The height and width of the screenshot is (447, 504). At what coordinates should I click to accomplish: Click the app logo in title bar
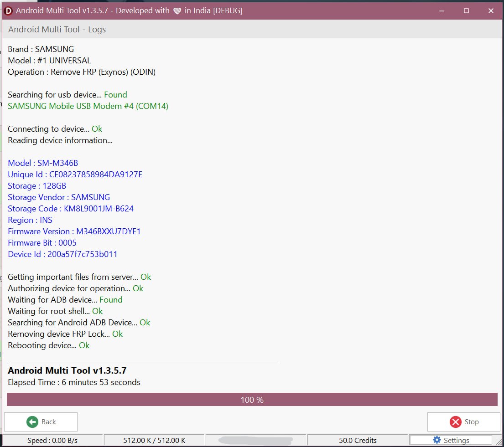point(8,10)
